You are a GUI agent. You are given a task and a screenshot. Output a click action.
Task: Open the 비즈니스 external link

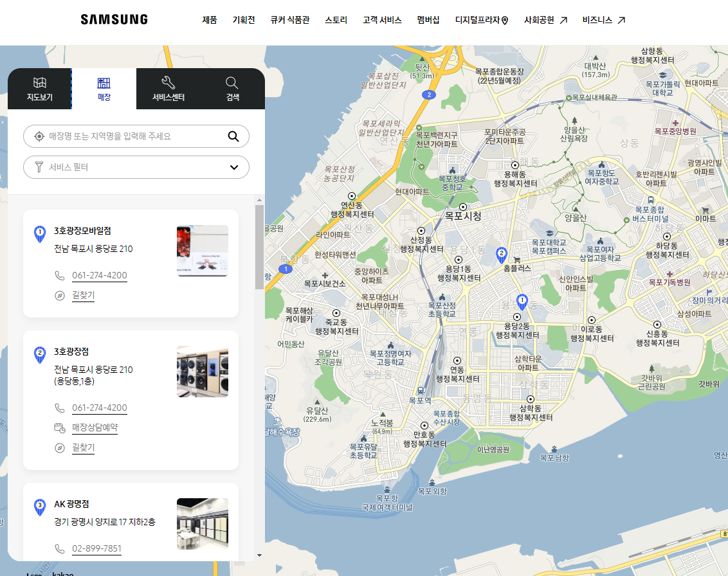(604, 20)
